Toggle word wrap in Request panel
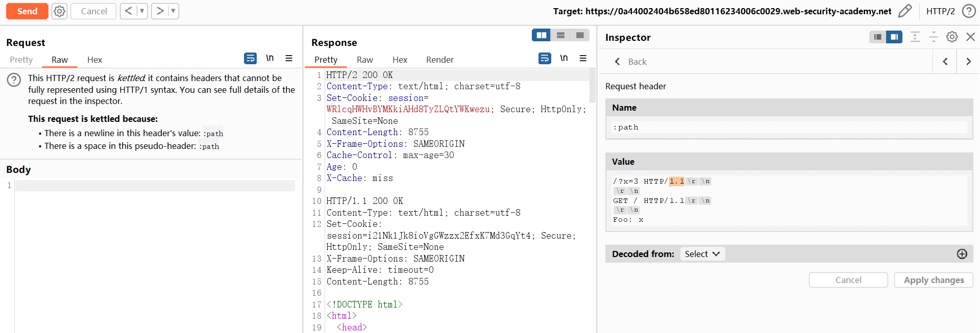This screenshot has height=333, width=980. coord(250,59)
